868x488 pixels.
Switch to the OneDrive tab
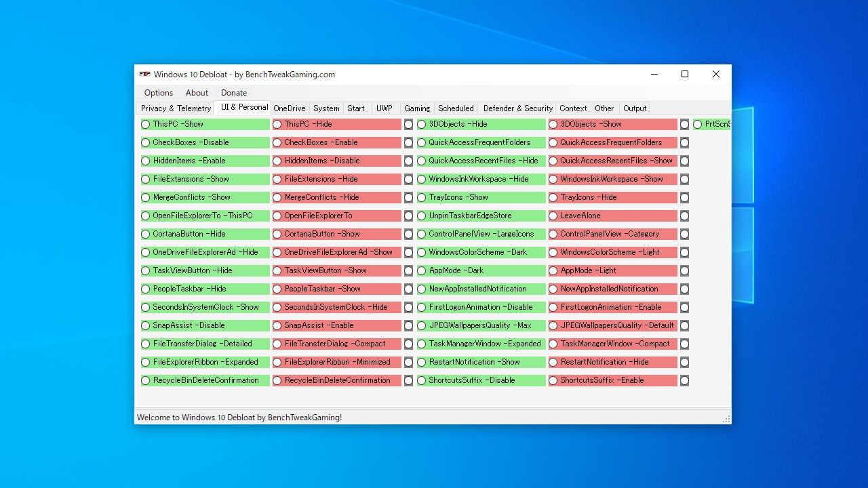(290, 108)
